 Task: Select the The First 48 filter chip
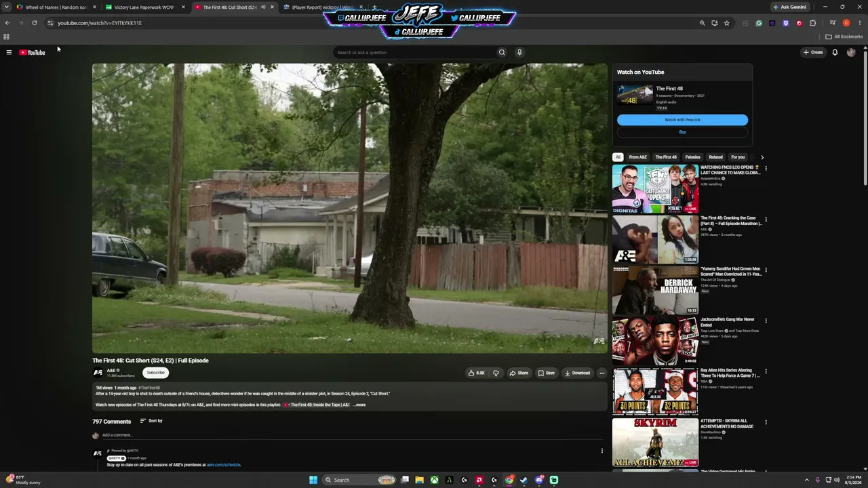(x=666, y=157)
